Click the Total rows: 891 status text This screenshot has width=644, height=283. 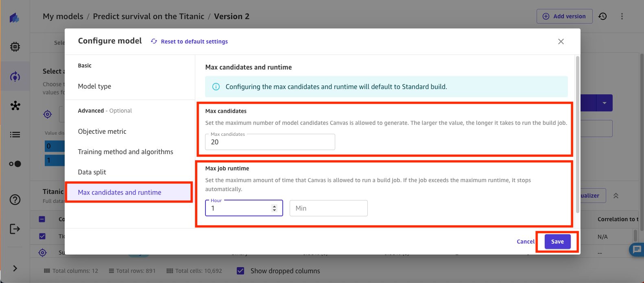133,271
